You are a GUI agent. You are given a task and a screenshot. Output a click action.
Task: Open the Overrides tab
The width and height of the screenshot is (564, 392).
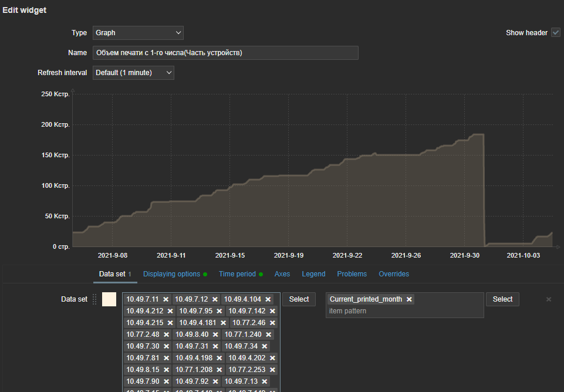[394, 274]
